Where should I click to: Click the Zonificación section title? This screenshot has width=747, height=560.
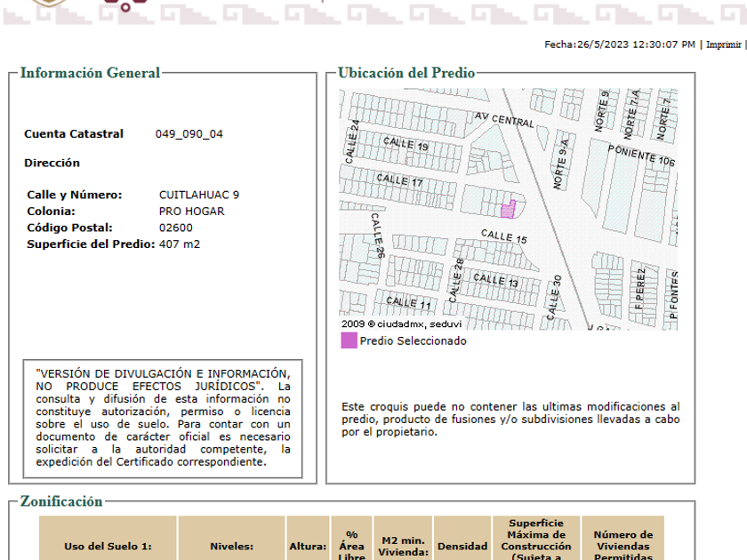tap(61, 501)
